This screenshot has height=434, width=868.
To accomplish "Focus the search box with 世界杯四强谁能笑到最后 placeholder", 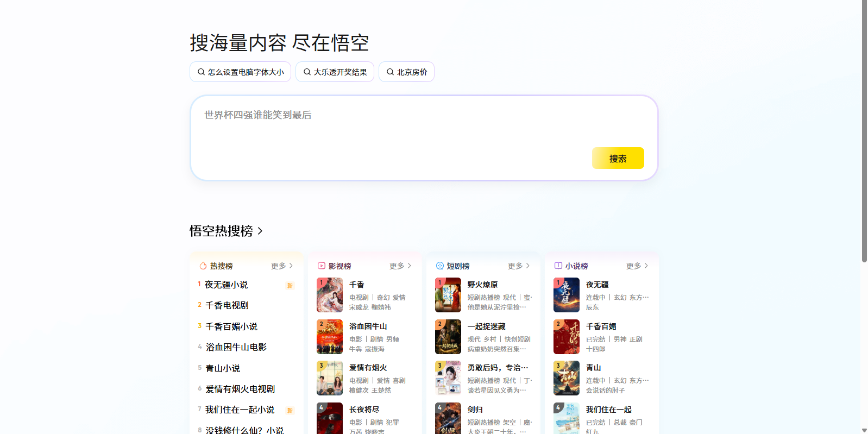I will (424, 138).
